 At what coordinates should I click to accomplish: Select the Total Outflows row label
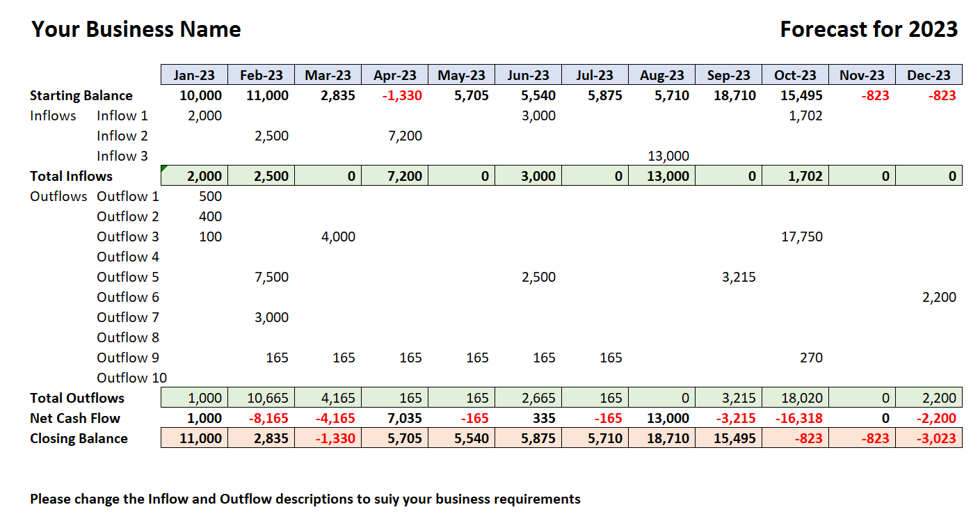point(77,398)
